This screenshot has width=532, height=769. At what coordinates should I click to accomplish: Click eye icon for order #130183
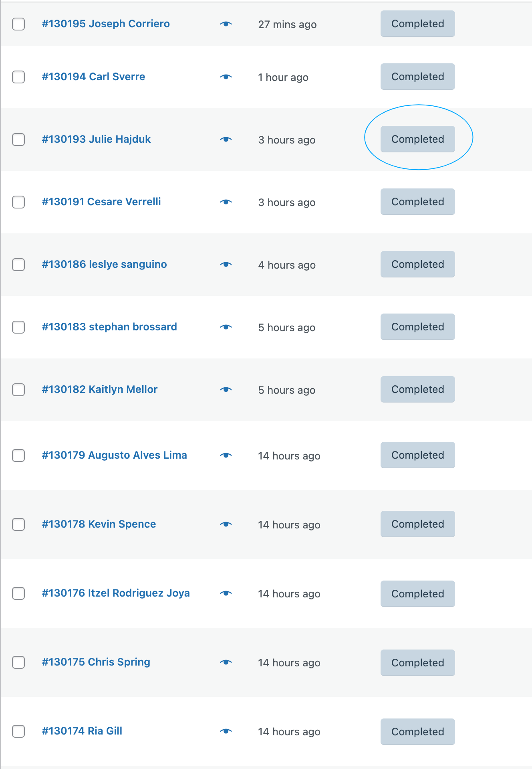[226, 327]
